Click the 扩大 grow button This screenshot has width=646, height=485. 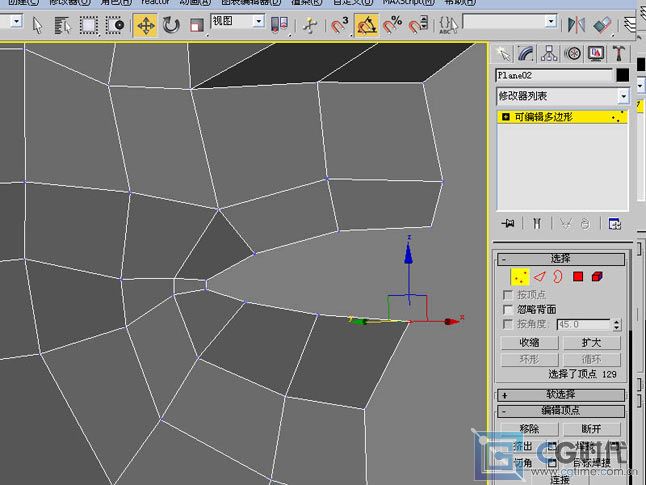pos(592,343)
